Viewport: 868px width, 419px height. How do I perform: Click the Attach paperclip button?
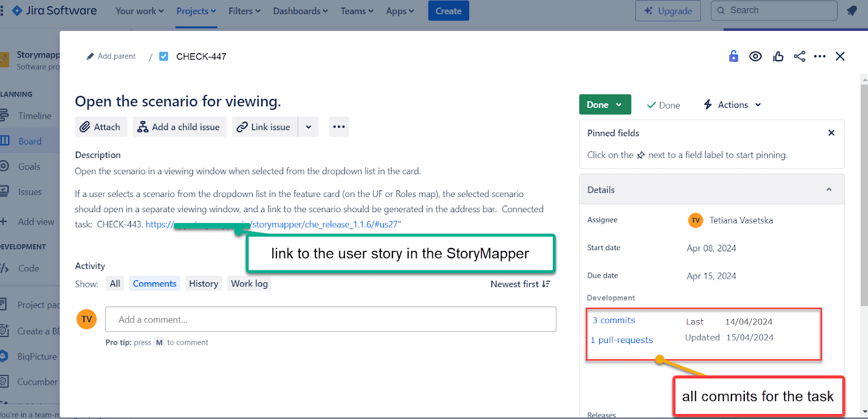[101, 127]
